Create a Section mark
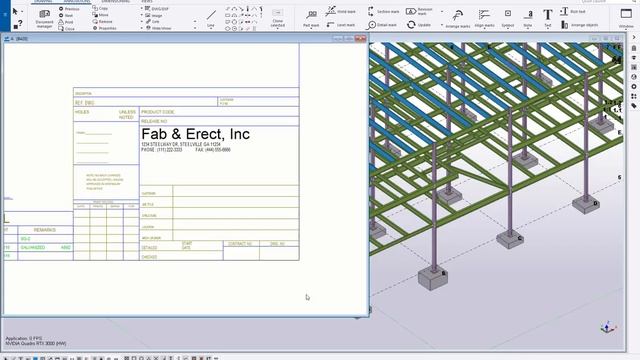The image size is (640, 360). 383,11
